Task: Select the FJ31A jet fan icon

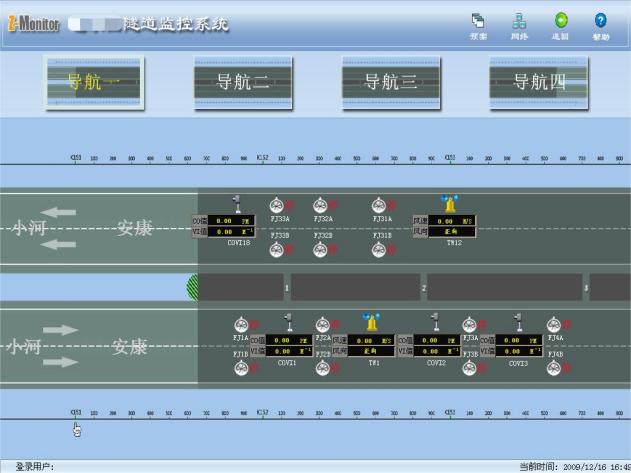Action: pyautogui.click(x=379, y=205)
